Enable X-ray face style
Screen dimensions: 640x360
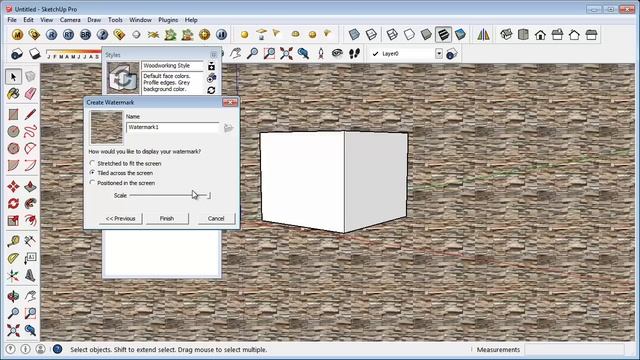coord(354,35)
